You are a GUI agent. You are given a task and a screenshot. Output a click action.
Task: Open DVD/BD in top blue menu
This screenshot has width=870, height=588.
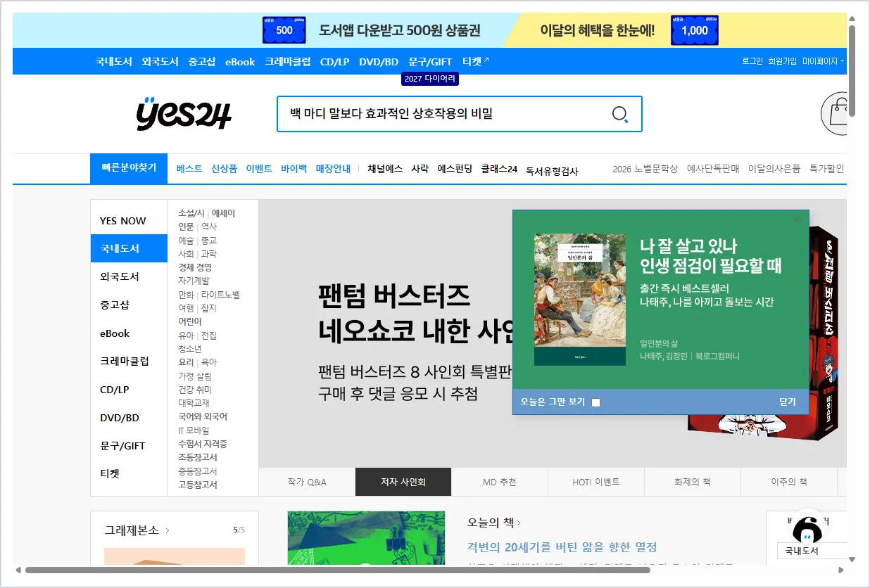pos(379,61)
